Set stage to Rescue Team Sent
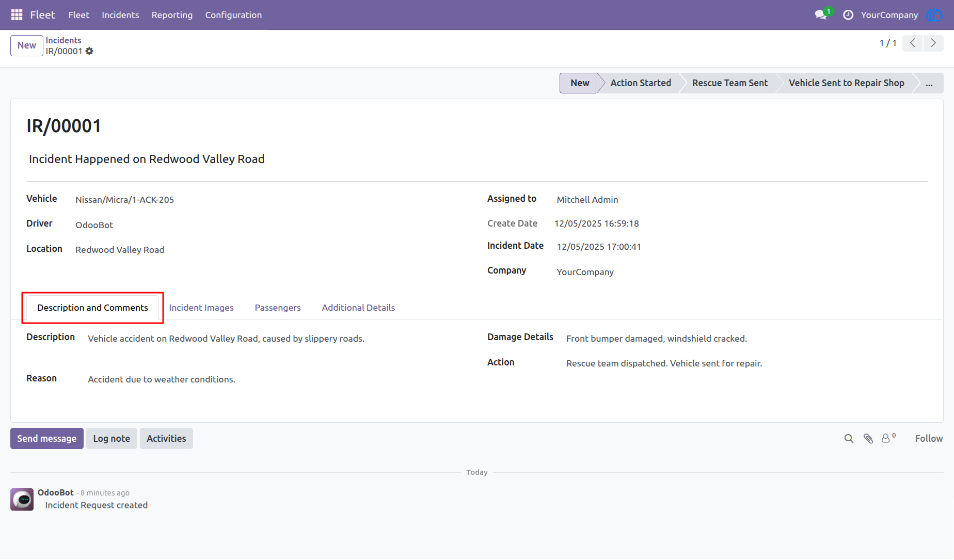The width and height of the screenshot is (954, 560). point(729,83)
